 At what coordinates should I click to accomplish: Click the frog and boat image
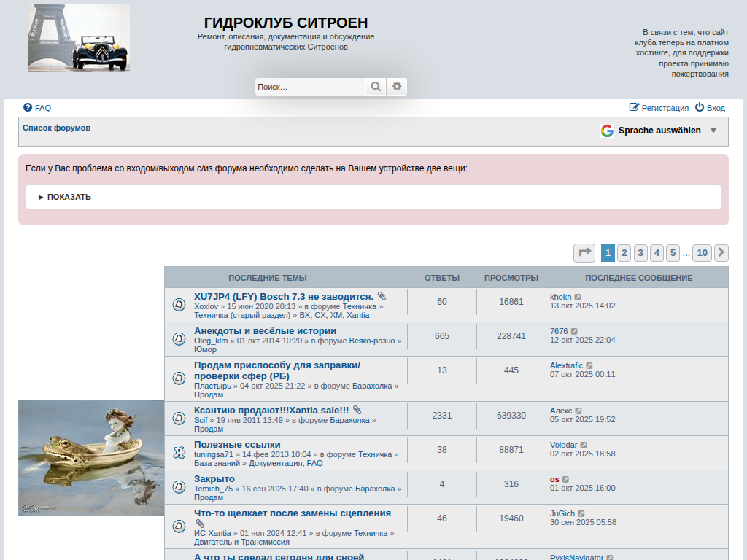pyautogui.click(x=91, y=457)
